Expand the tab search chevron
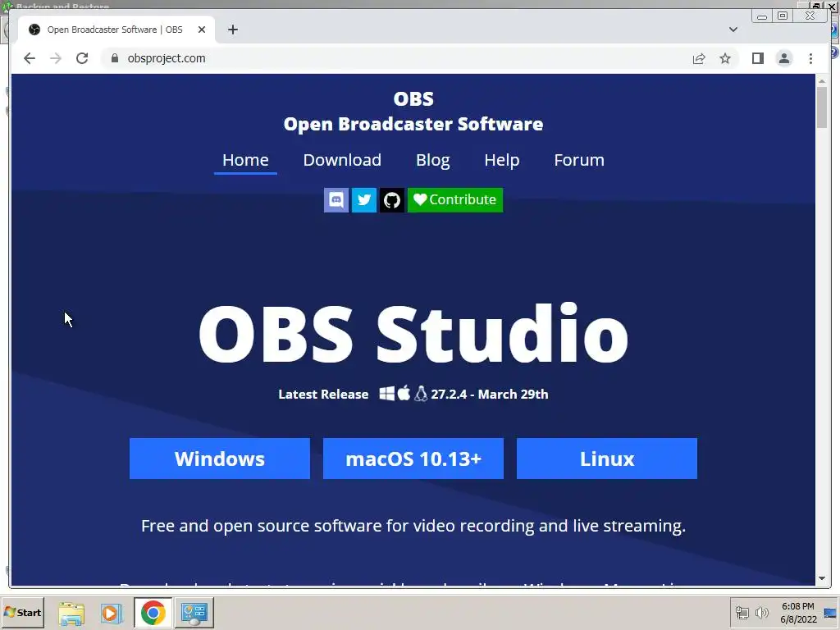The image size is (840, 630). [733, 30]
